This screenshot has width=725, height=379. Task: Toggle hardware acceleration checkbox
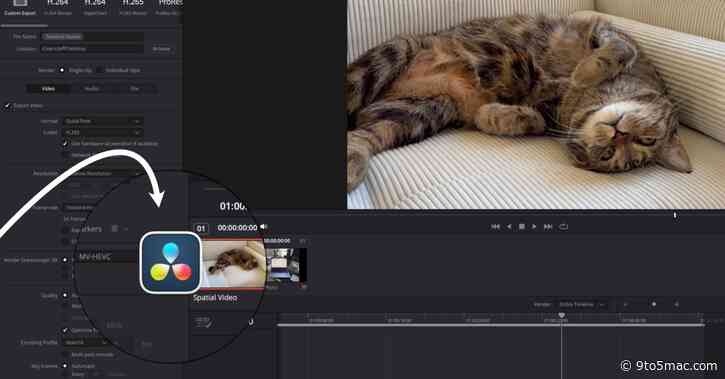pos(65,144)
